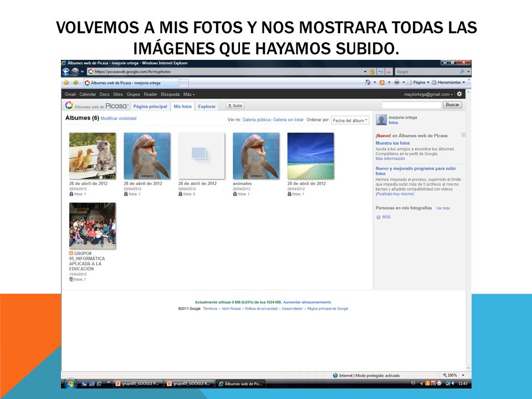Click the Picasa search text field

pos(412,105)
